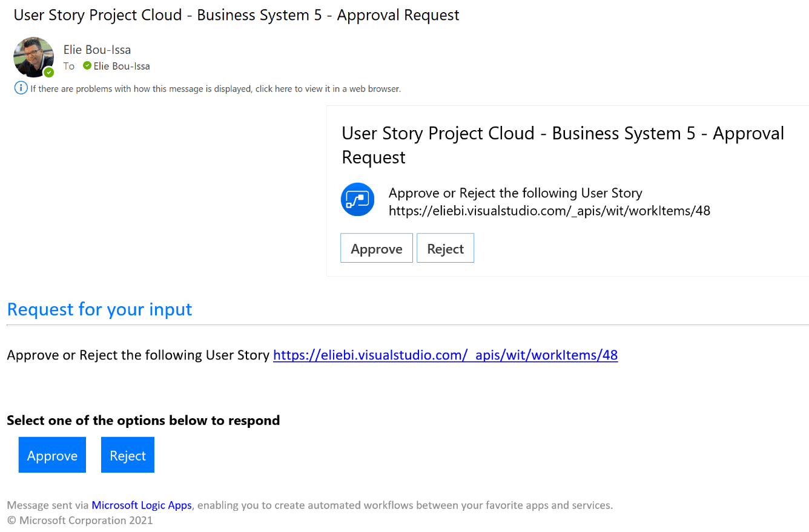The width and height of the screenshot is (809, 532).
Task: Click the green presence badge on avatar
Action: coord(48,73)
